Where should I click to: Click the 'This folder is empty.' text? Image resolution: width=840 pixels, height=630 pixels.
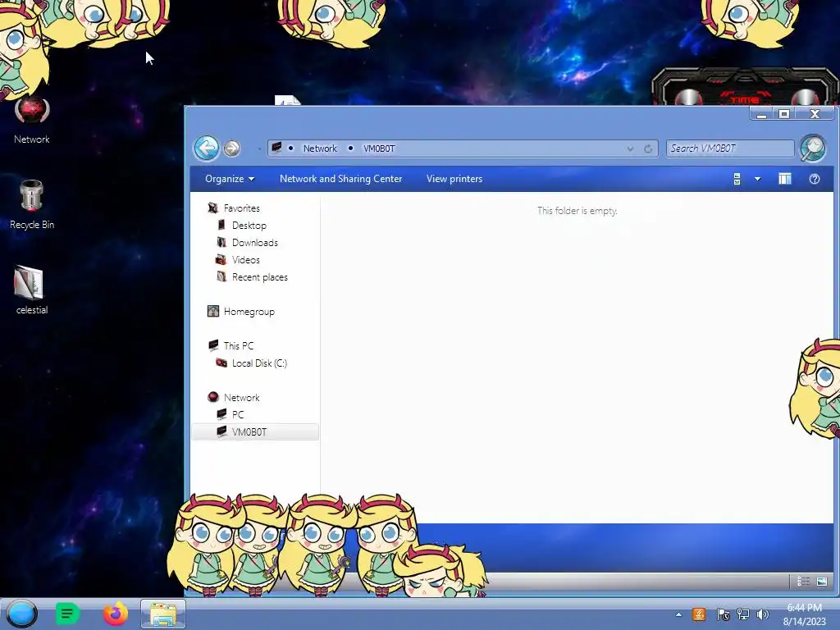tap(577, 211)
